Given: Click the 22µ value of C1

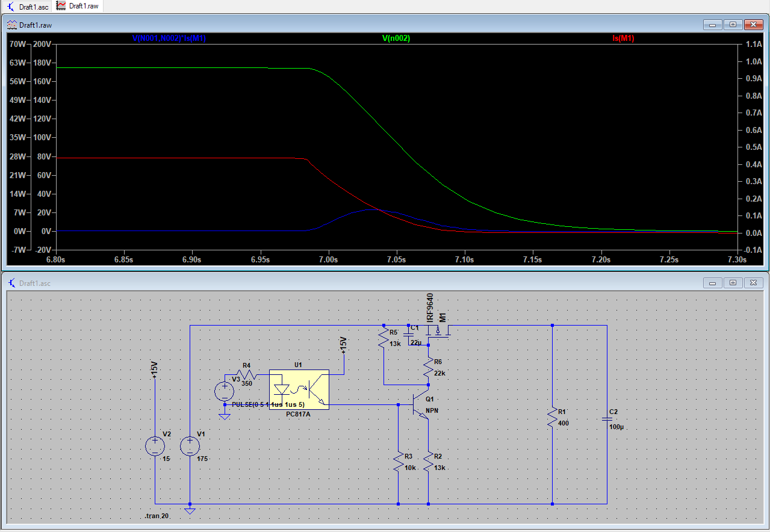Looking at the screenshot, I should coord(416,342).
